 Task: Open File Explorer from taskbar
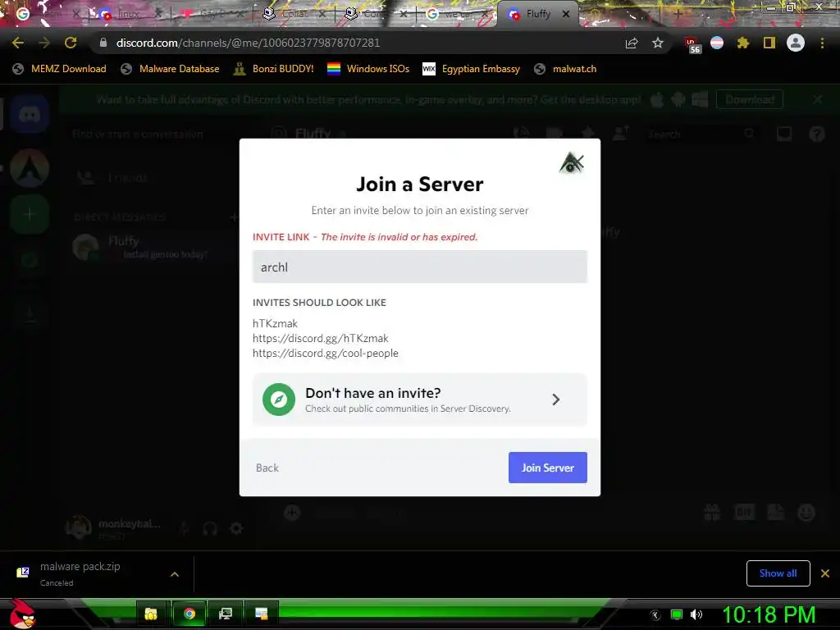coord(151,614)
